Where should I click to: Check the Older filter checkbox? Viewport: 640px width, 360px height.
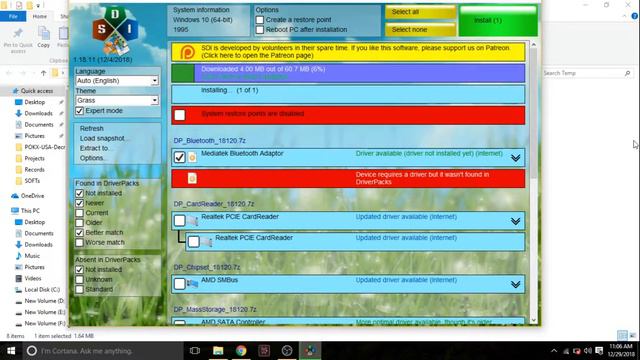pyautogui.click(x=80, y=222)
